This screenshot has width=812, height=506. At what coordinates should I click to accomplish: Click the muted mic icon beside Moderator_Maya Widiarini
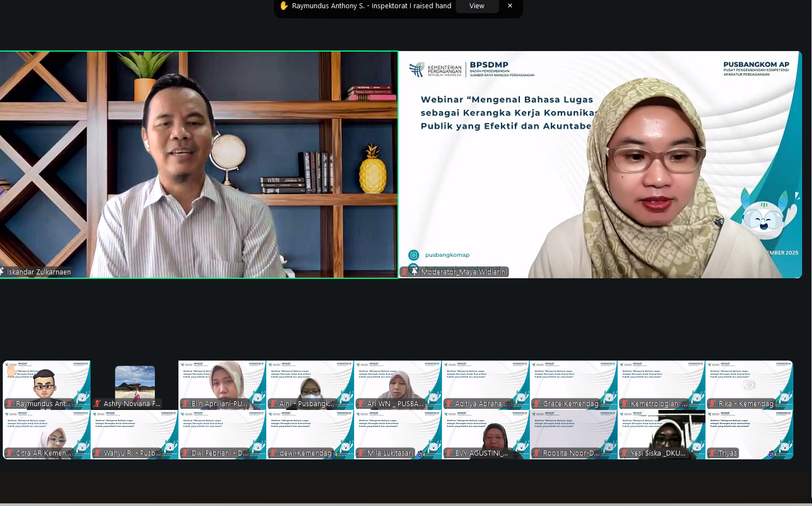click(405, 272)
